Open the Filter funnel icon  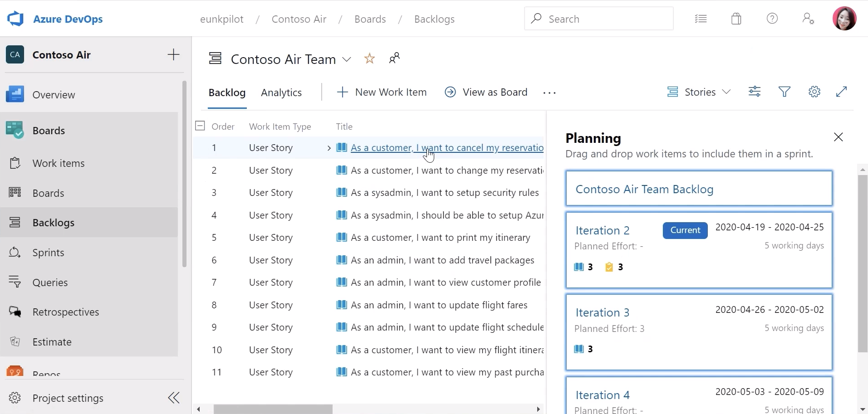(785, 92)
